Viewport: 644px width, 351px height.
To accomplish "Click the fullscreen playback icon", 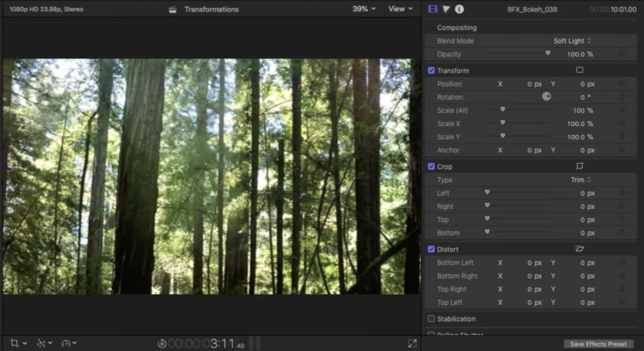I will 412,343.
